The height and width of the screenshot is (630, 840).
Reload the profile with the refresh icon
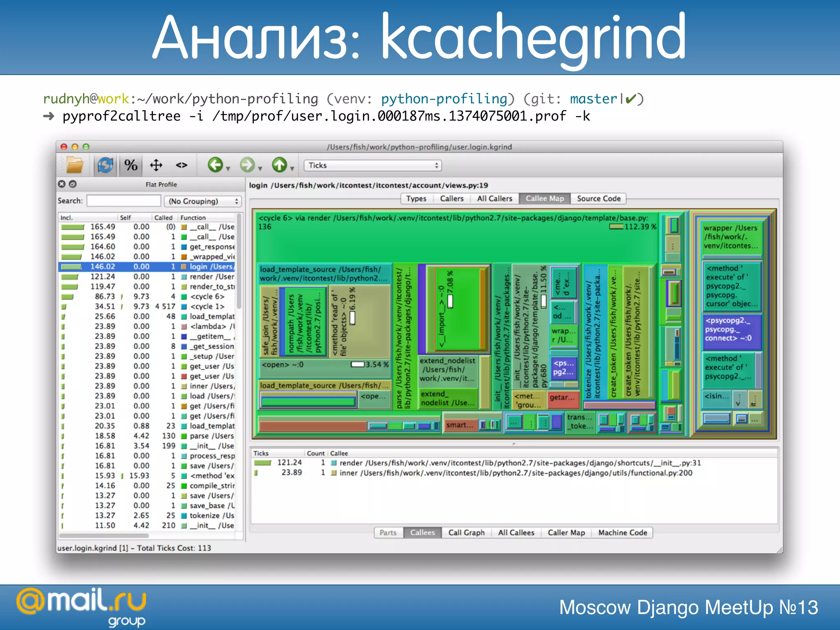tap(105, 165)
